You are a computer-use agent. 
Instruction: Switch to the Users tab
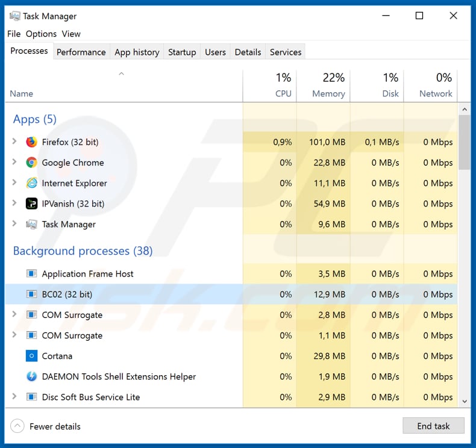[215, 52]
